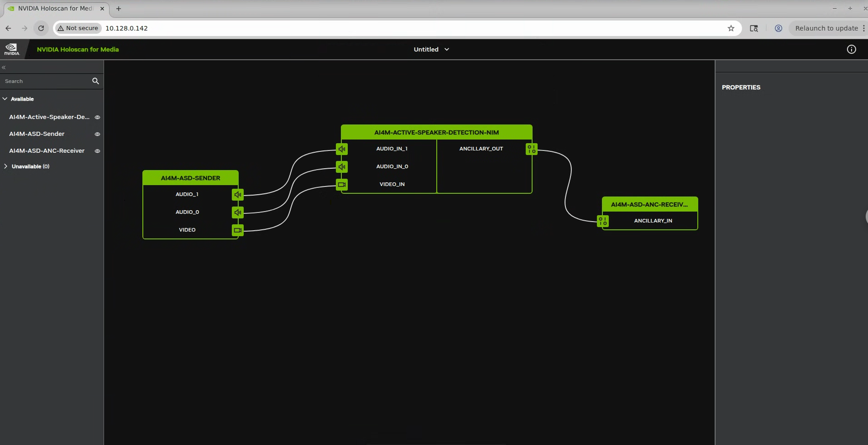Open the tab search icon in Chrome's toolbar
Screen dimensions: 868x445
tap(754, 28)
